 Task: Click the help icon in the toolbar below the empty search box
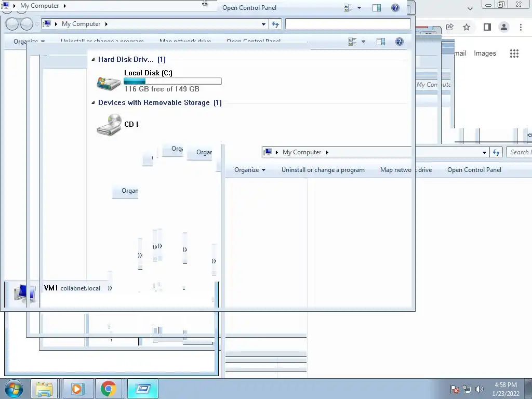pos(400,42)
